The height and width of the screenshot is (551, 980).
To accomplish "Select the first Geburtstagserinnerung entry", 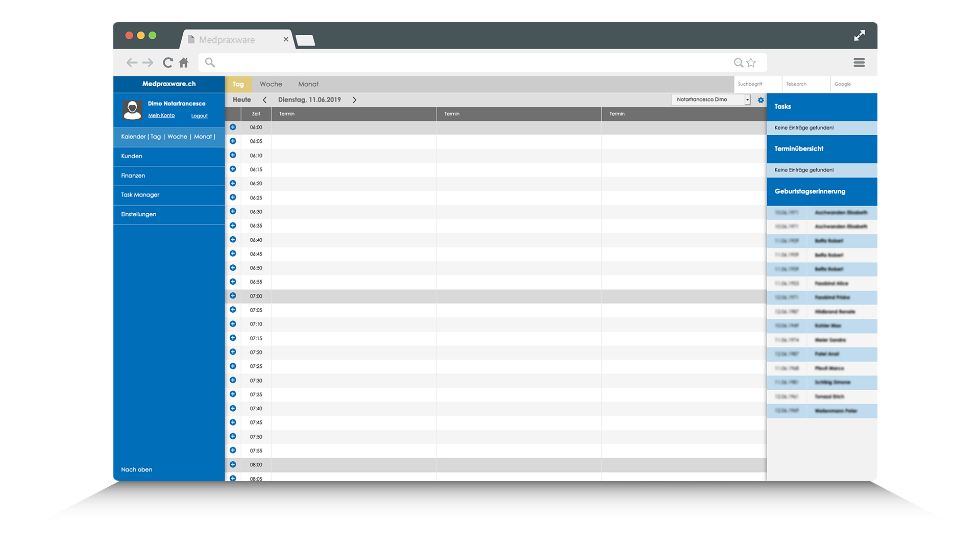I will (822, 213).
